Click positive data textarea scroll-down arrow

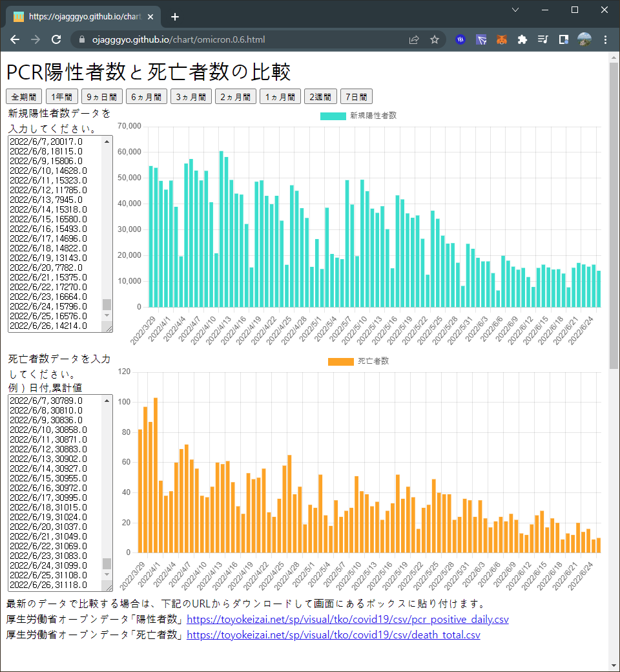coord(107,315)
